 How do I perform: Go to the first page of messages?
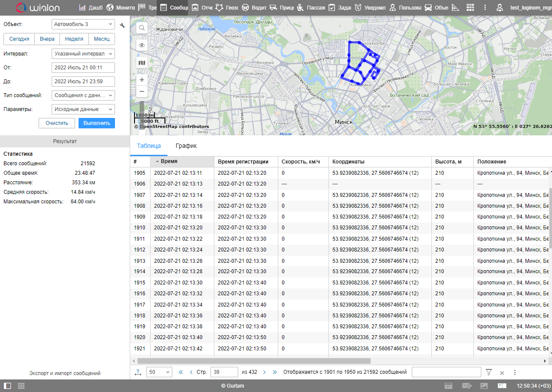(x=181, y=372)
